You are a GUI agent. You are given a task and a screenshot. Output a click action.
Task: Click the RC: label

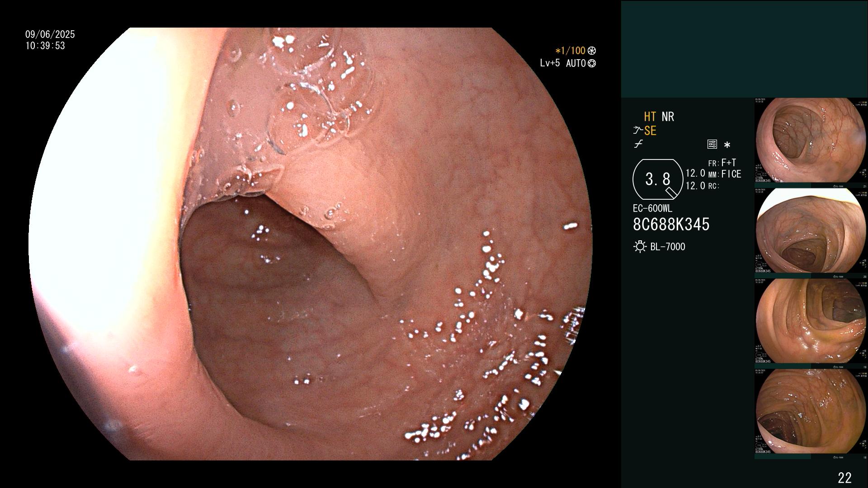pyautogui.click(x=713, y=186)
